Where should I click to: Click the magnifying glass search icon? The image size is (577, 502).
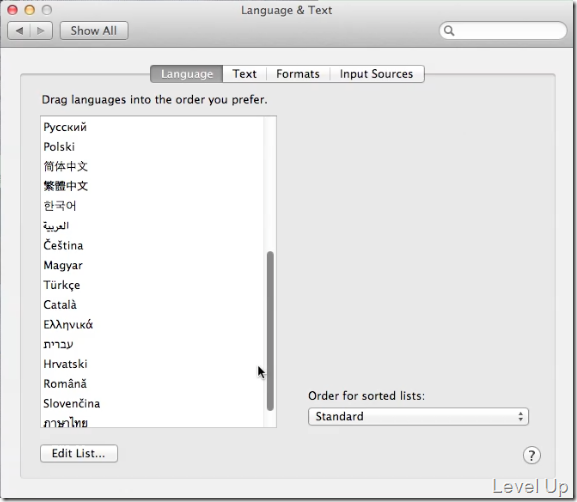point(449,31)
